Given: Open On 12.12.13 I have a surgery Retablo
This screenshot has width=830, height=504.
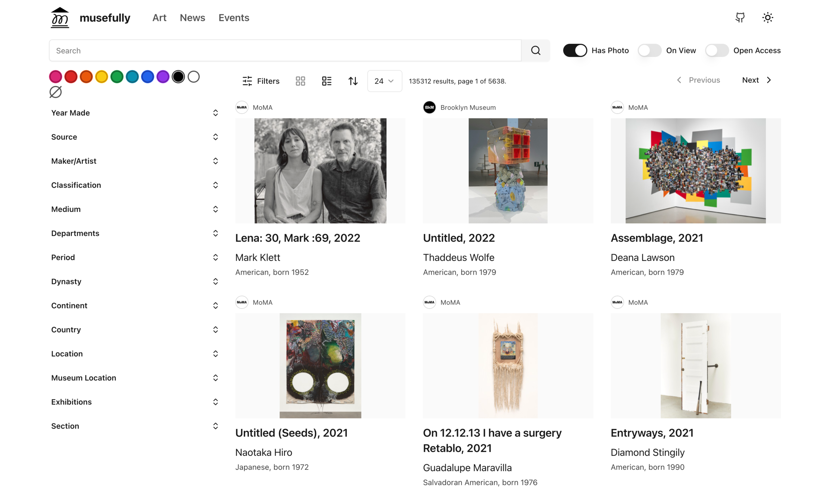Looking at the screenshot, I should (492, 441).
